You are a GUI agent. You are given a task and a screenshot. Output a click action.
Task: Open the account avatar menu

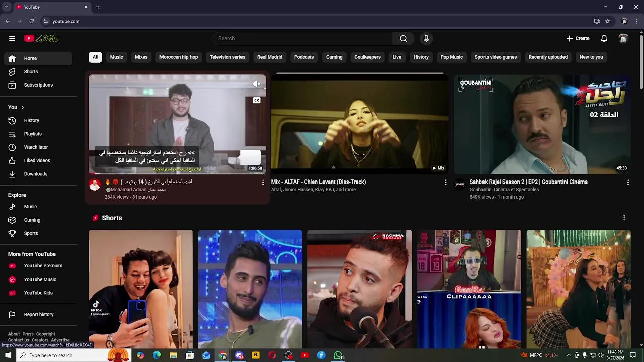(x=623, y=38)
